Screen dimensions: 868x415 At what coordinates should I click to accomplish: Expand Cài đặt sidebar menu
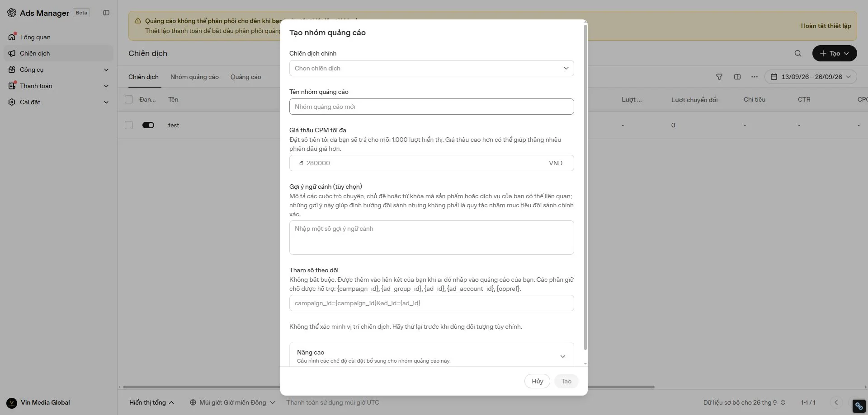(x=58, y=102)
